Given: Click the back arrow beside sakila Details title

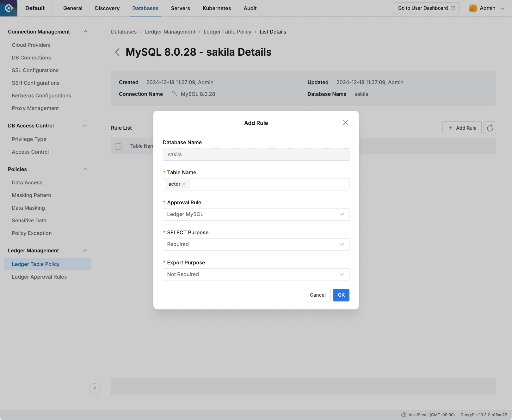Looking at the screenshot, I should pos(117,52).
